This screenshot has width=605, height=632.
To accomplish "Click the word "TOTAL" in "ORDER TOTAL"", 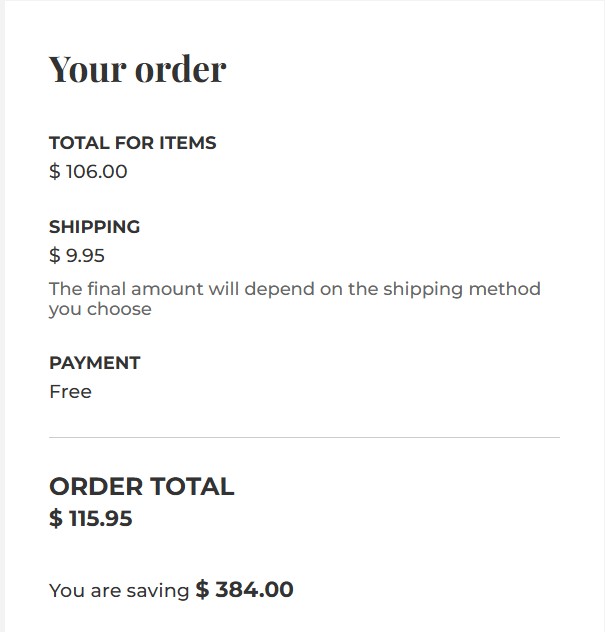I will tap(192, 487).
